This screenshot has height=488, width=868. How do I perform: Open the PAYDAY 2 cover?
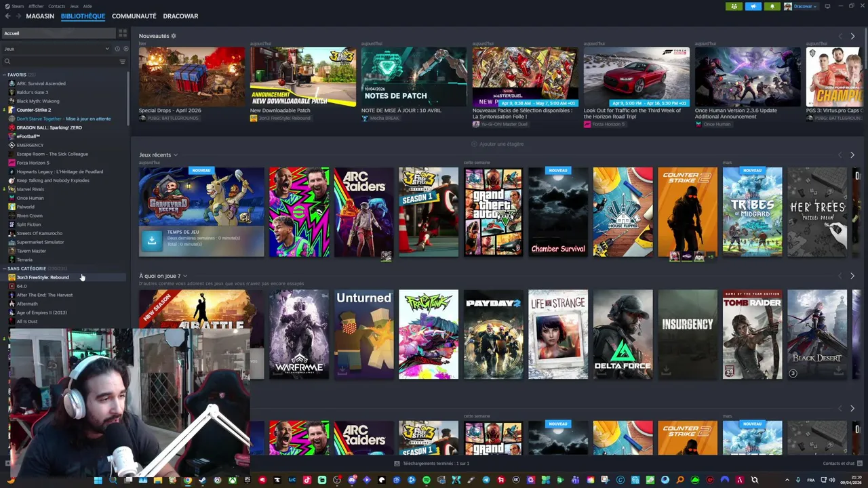pyautogui.click(x=494, y=335)
